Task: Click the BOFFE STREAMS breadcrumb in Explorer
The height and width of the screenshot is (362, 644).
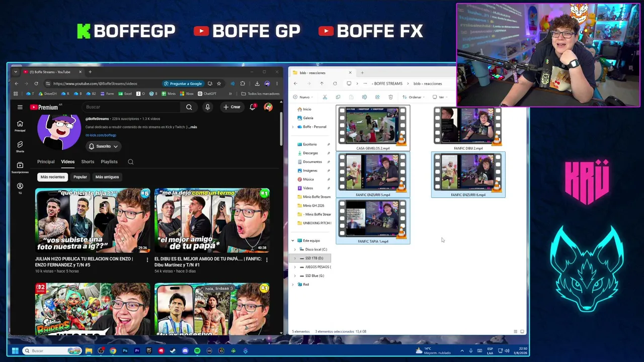Action: pos(388,83)
